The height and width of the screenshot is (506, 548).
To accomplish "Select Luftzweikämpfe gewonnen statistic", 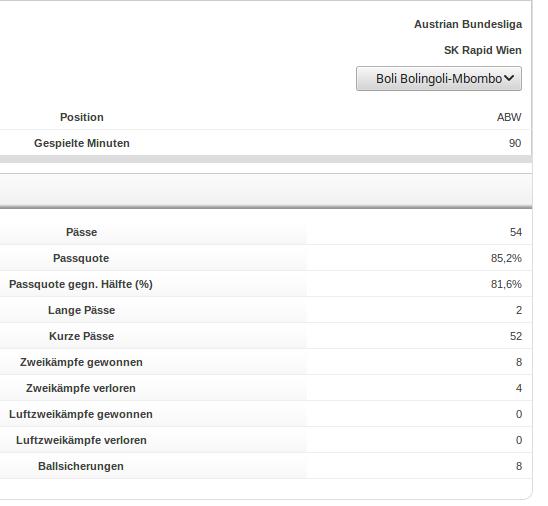I will 266,414.
